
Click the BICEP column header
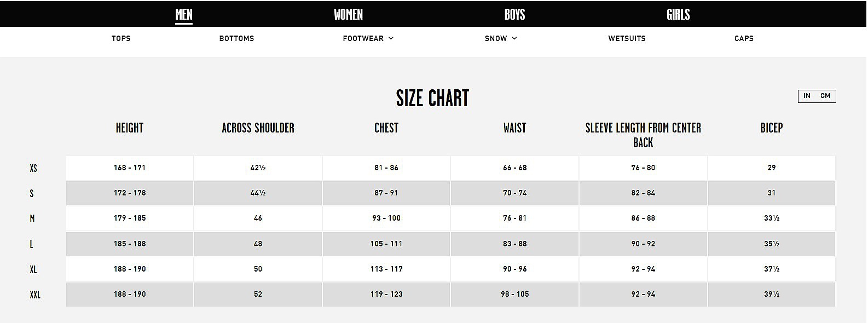pyautogui.click(x=772, y=128)
